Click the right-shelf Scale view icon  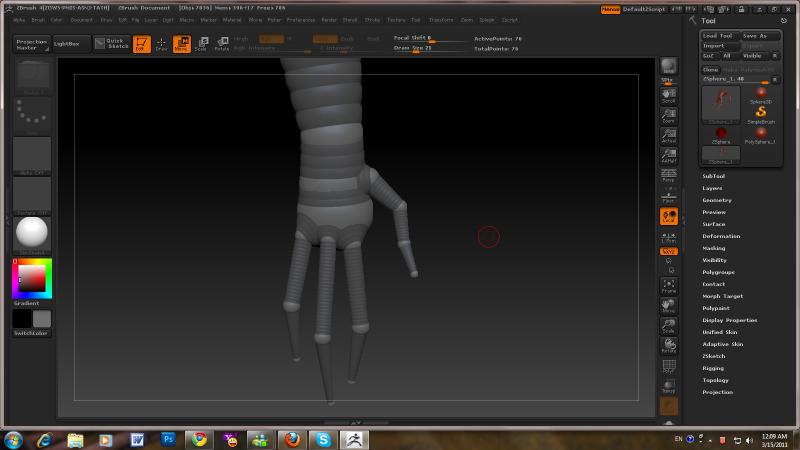pos(668,326)
